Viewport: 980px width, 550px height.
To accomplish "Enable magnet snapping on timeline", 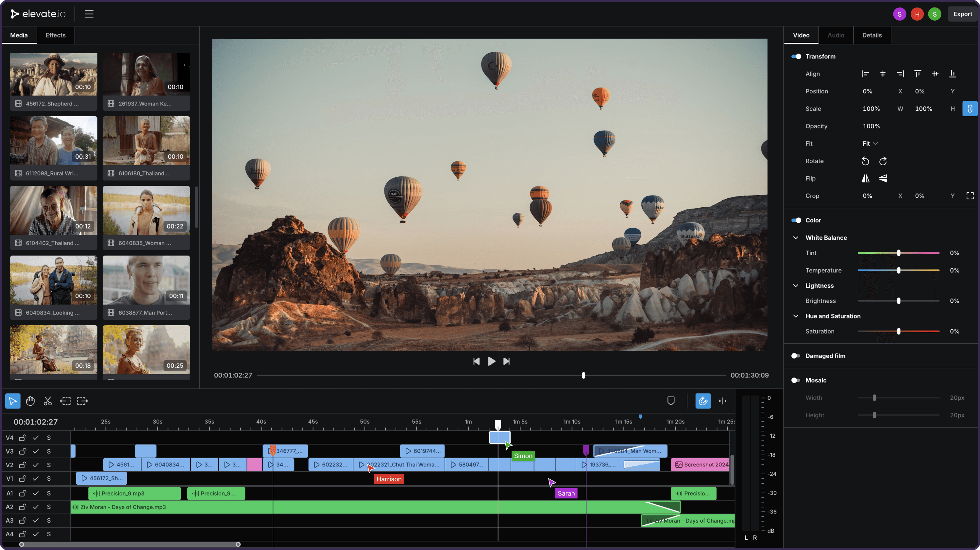I will tap(703, 401).
